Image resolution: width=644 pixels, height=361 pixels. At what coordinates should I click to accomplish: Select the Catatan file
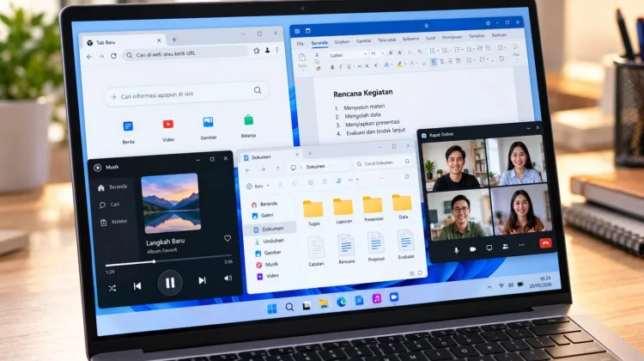click(316, 251)
